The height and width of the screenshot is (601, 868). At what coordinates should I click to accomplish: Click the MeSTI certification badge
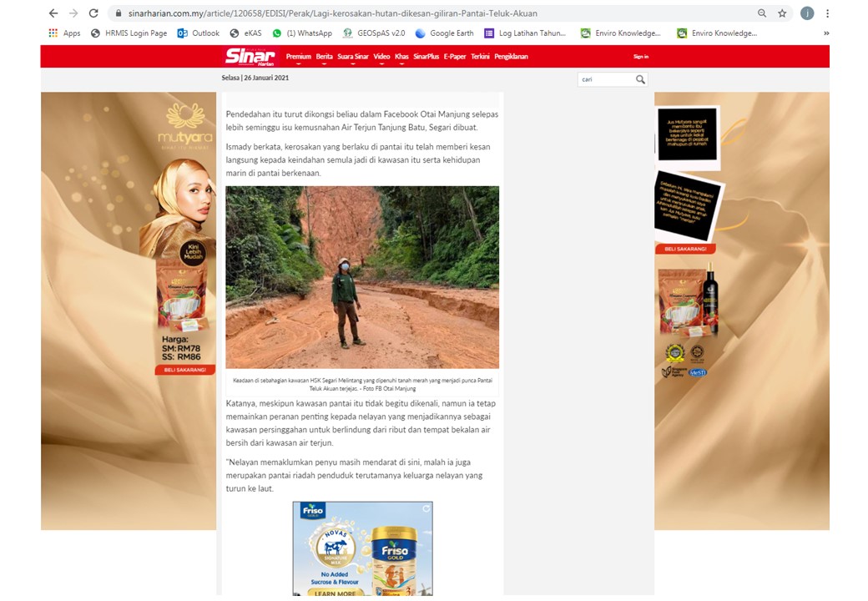coord(697,372)
